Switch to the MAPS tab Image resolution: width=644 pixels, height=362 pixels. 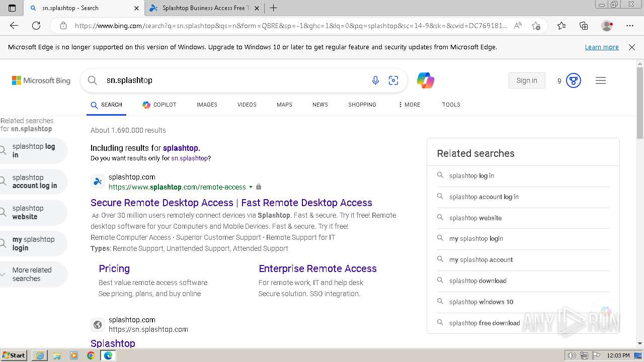(x=284, y=105)
